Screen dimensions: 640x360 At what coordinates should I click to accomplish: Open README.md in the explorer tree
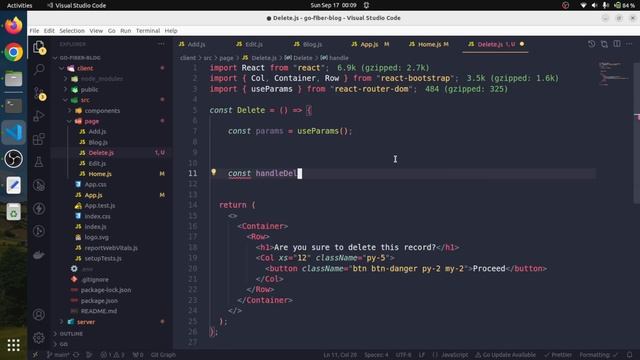tap(99, 311)
